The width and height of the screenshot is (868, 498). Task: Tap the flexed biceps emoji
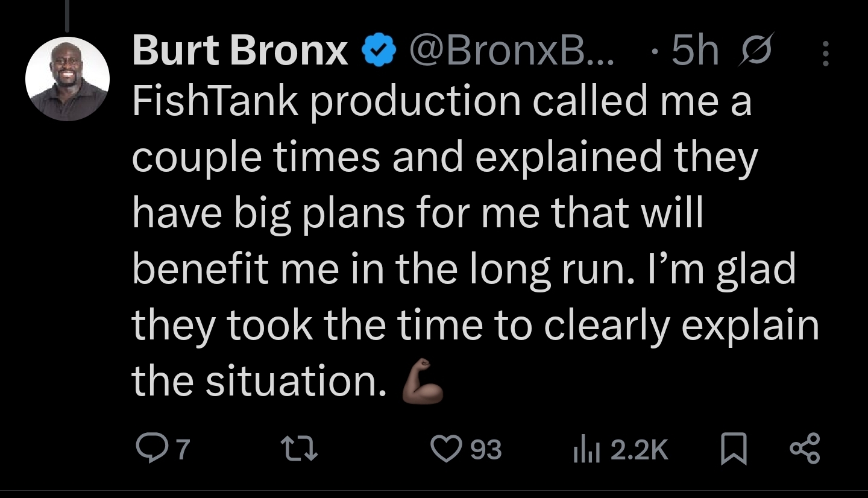pyautogui.click(x=423, y=381)
